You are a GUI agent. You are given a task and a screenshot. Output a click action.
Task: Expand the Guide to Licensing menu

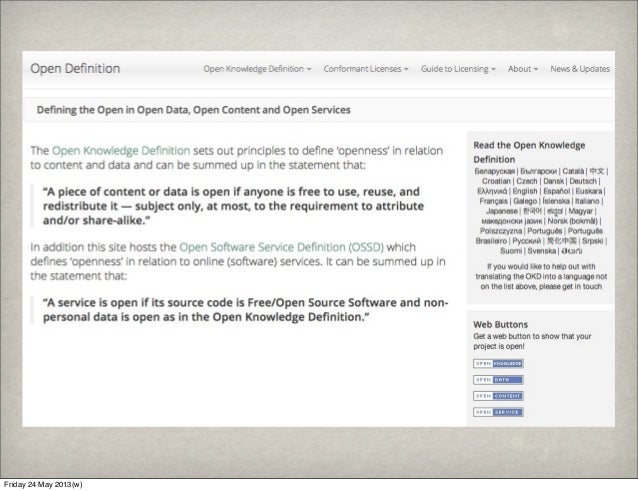(x=458, y=69)
